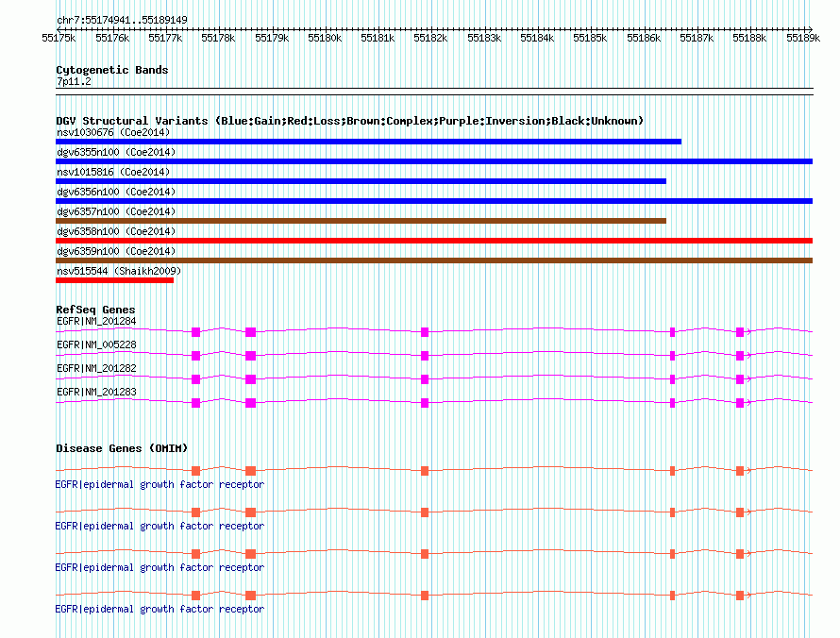Click the RefSeq Genes track title
The width and height of the screenshot is (840, 638).
(x=95, y=310)
